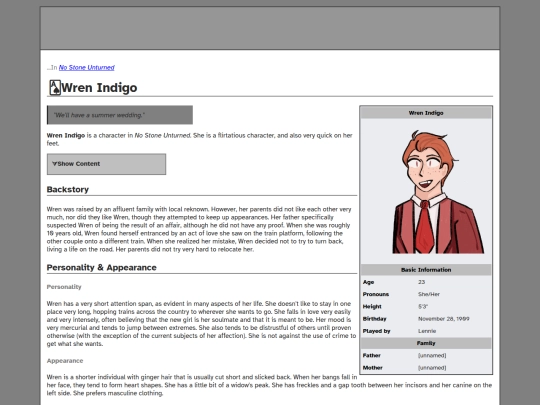
Task: Click the gray banner at page top
Action: (270, 28)
